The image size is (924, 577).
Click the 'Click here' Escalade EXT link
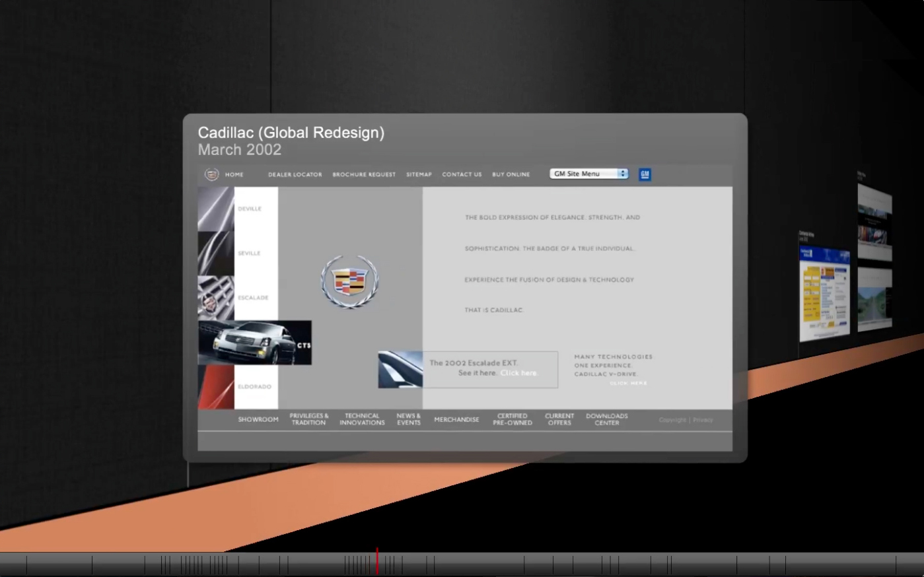click(518, 373)
